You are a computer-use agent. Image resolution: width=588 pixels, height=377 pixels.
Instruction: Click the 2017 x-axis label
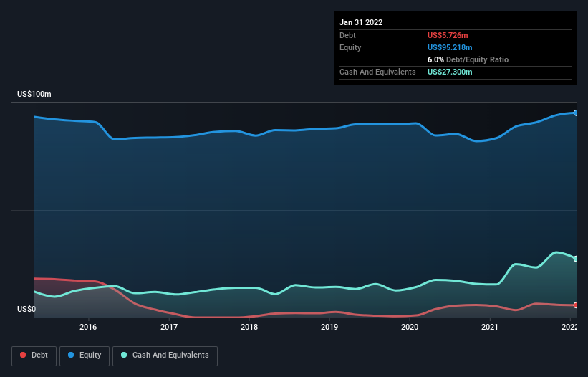(169, 327)
